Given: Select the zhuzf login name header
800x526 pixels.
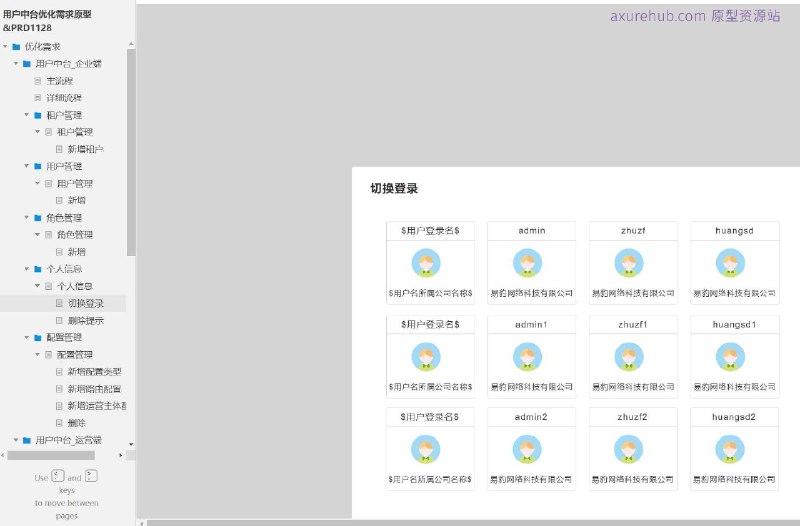Looking at the screenshot, I should coord(633,231).
